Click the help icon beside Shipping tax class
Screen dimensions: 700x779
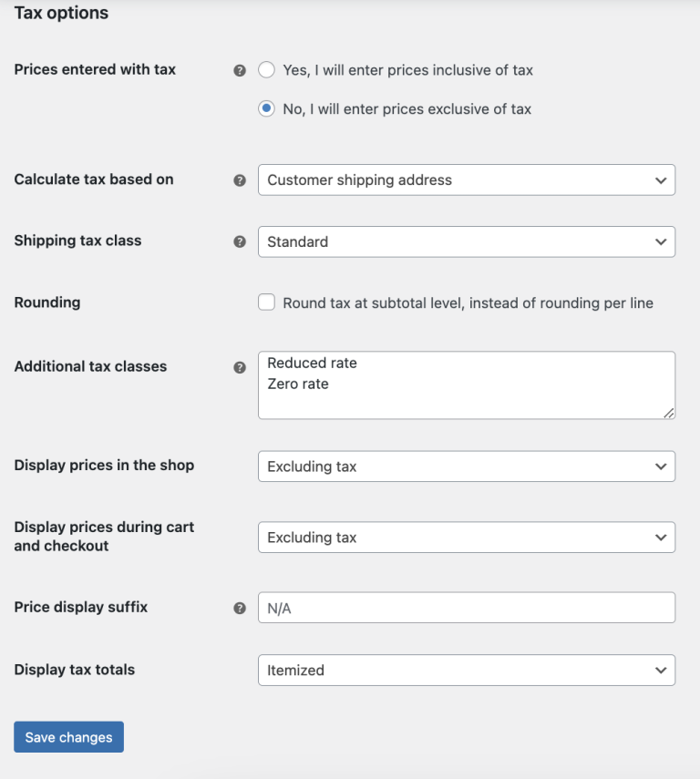240,241
